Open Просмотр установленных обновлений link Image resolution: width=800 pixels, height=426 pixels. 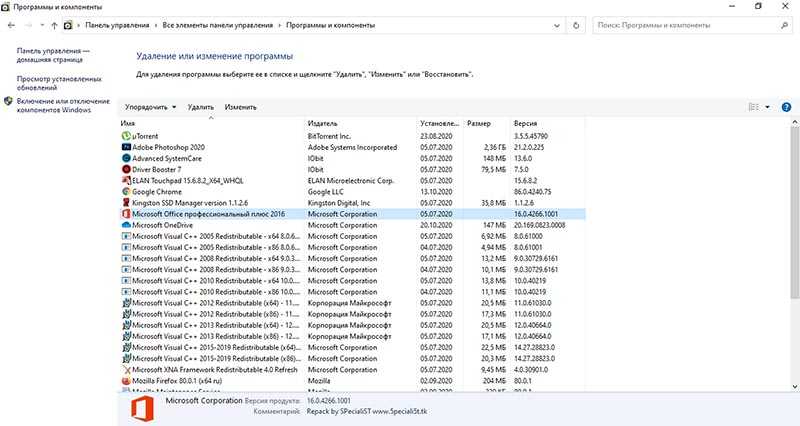coord(59,83)
